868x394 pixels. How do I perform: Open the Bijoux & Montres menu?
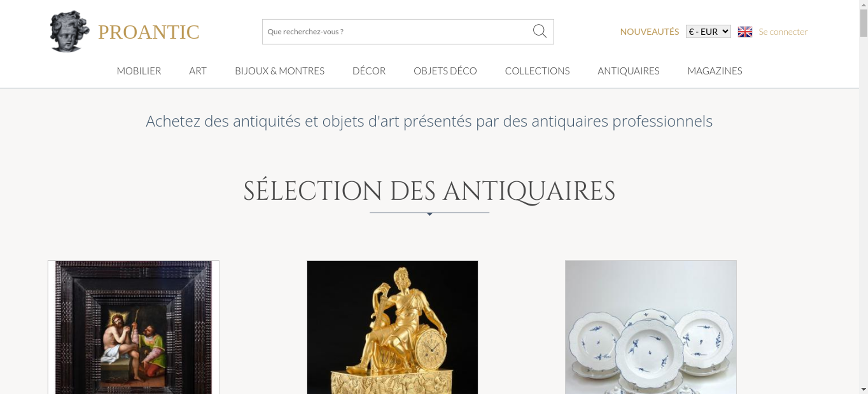pos(279,71)
